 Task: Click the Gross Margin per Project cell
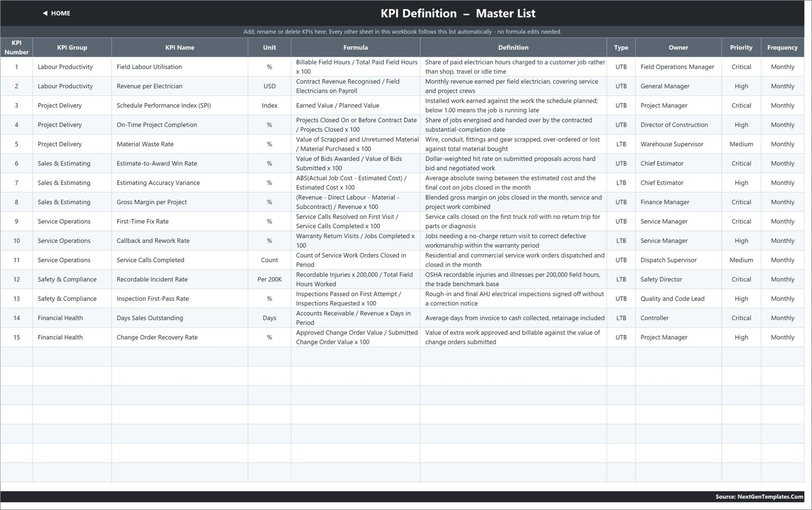(x=180, y=202)
